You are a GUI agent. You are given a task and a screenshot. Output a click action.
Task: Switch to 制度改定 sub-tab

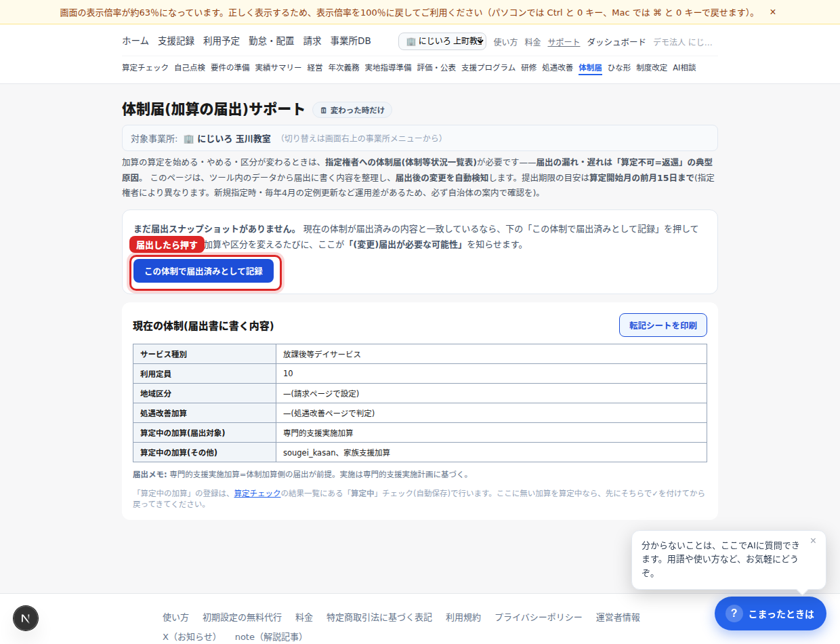tap(652, 68)
